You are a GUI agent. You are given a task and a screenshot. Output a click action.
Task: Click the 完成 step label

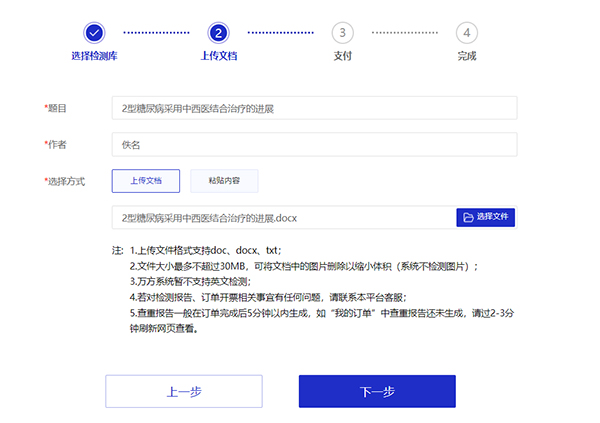click(467, 56)
